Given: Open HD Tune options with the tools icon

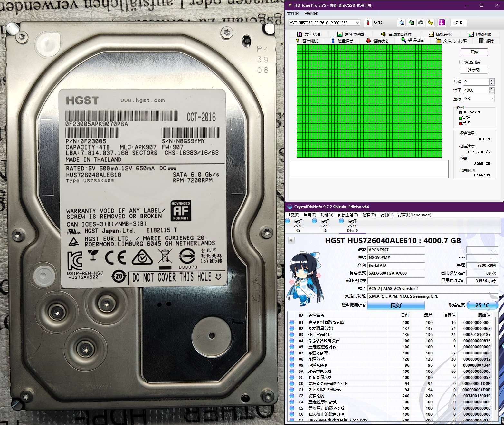Looking at the screenshot, I should point(431,23).
